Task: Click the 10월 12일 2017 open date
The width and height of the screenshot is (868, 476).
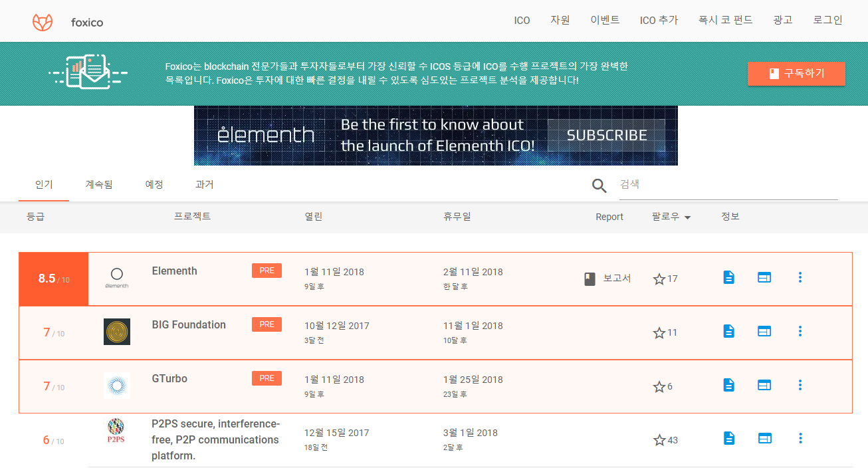Action: [x=337, y=326]
